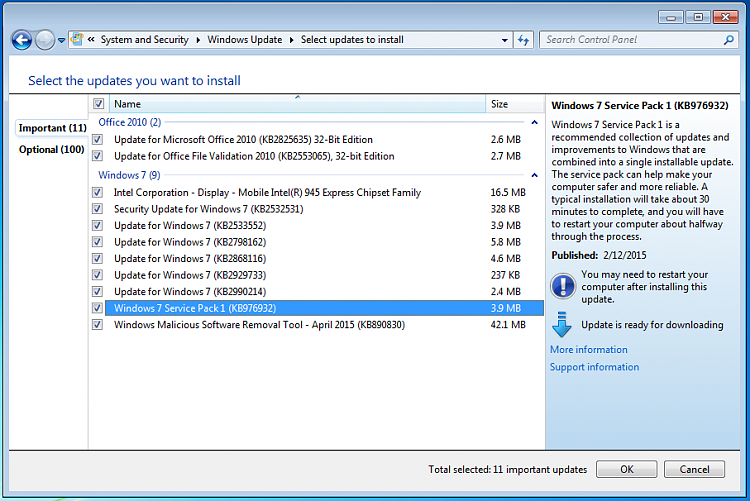Select Update for Windows 7 (KB2990214) row

coord(324,291)
